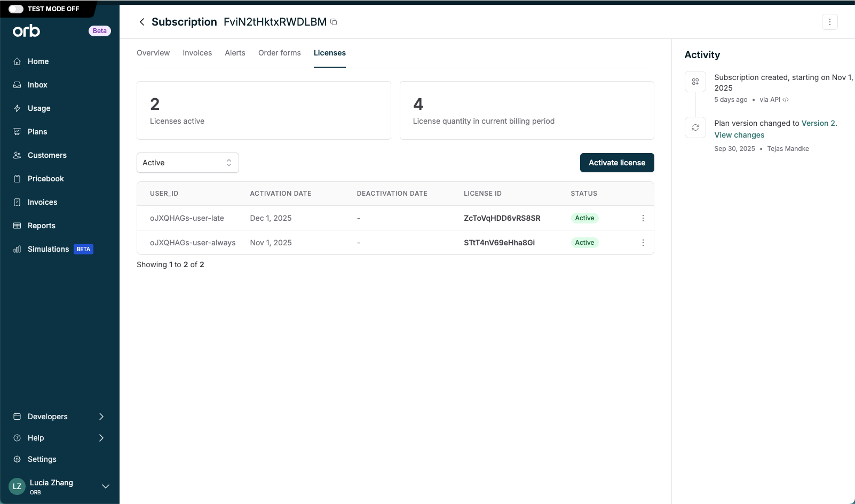Click the subscription created activity icon

click(695, 82)
